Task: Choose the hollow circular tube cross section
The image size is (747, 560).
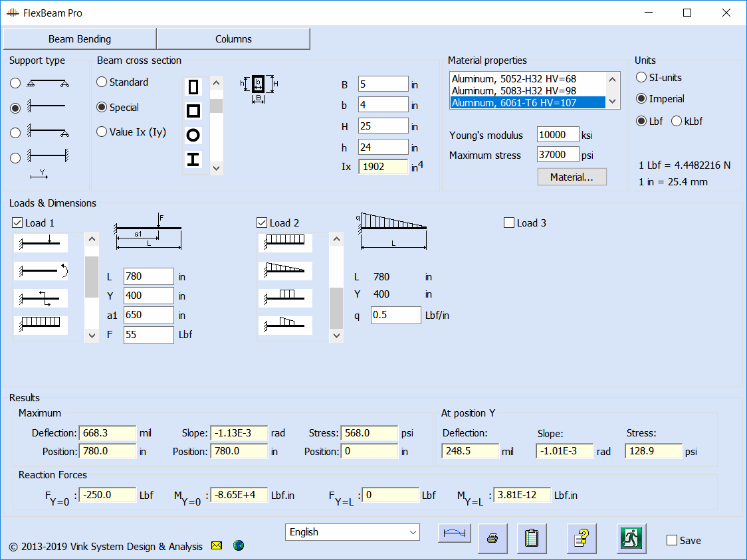Action: coord(193,136)
